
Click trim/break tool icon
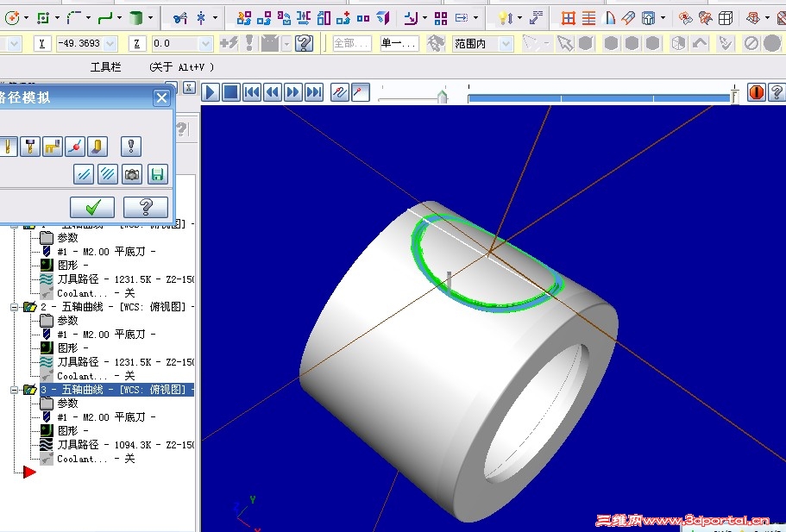180,18
